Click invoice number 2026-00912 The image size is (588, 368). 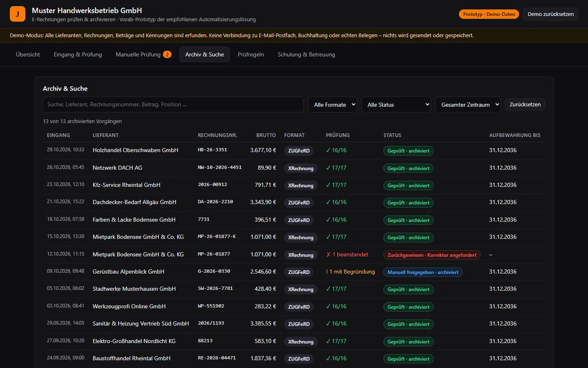[212, 184]
